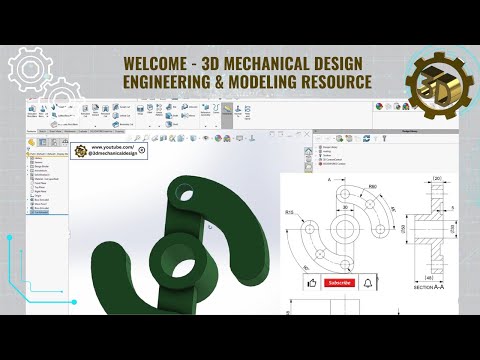Select Material not specified tree item

[x=44, y=179]
